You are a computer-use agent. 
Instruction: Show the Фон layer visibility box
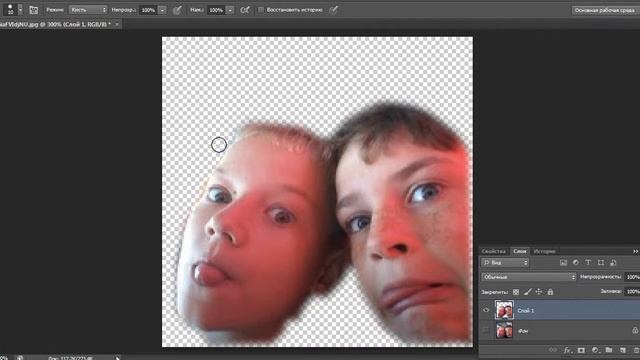(x=486, y=330)
